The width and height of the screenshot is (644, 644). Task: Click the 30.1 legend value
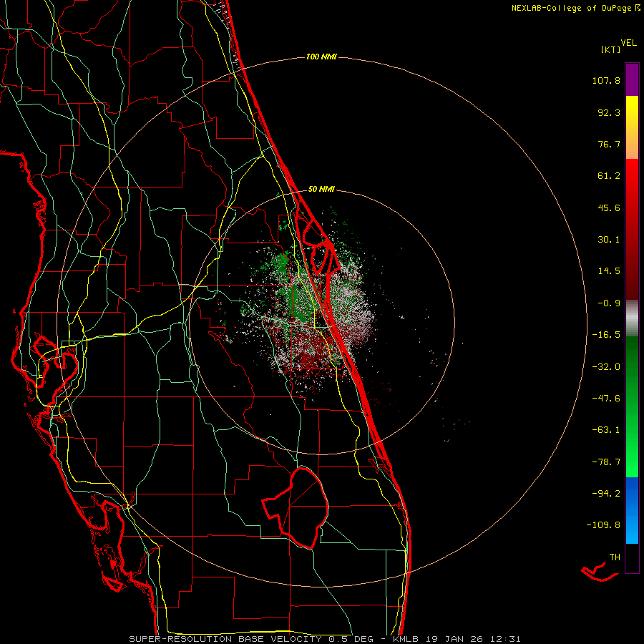point(609,240)
